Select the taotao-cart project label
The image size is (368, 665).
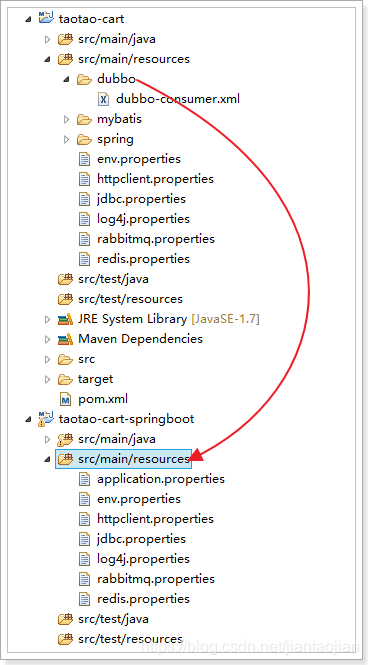click(x=92, y=19)
